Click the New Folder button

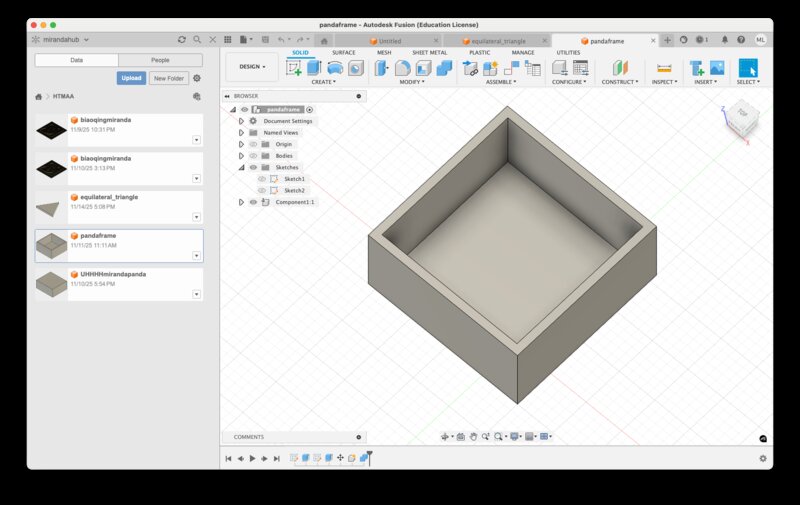pyautogui.click(x=169, y=78)
